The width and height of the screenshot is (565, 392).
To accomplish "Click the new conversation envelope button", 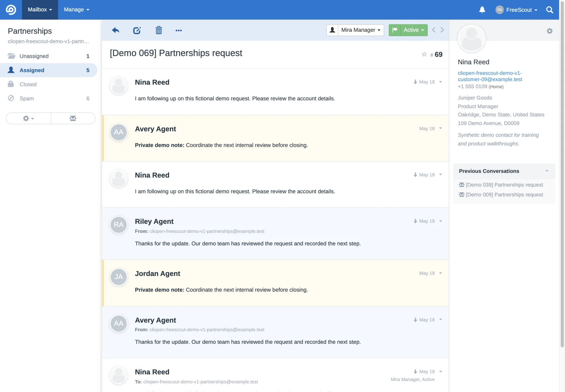I will [x=73, y=119].
